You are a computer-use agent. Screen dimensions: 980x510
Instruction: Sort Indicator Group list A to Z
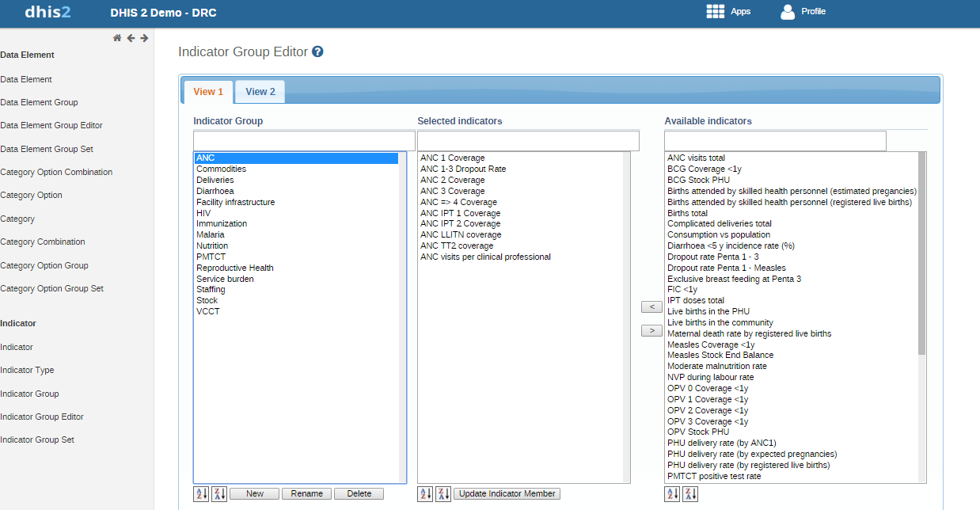click(201, 494)
